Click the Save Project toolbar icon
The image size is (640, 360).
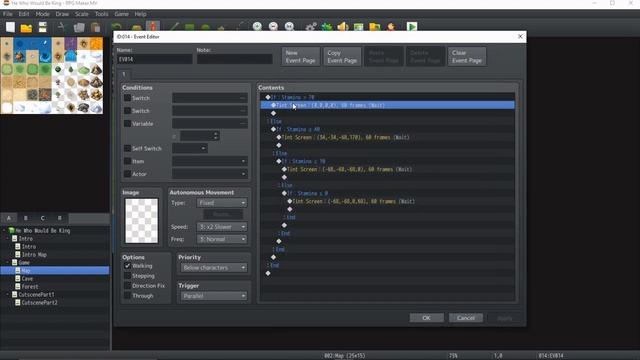42,27
